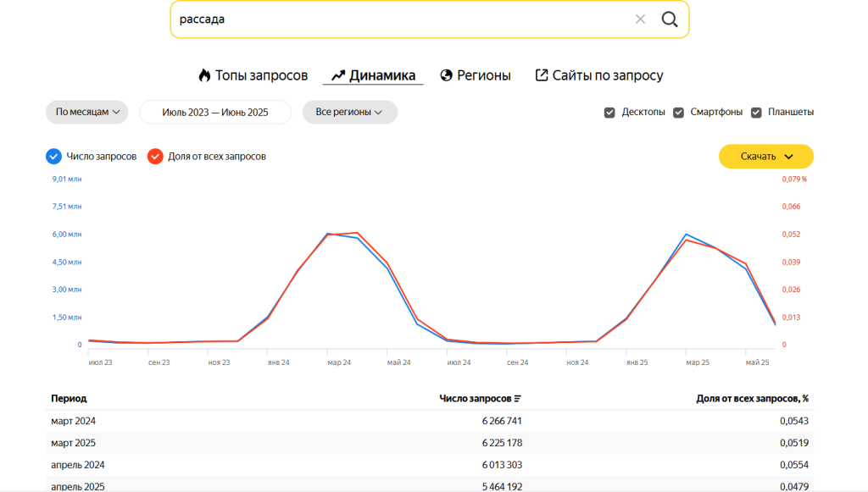This screenshot has height=492, width=868.
Task: Open the Июль 2023 — Июнь 2025 period picker
Action: (215, 112)
